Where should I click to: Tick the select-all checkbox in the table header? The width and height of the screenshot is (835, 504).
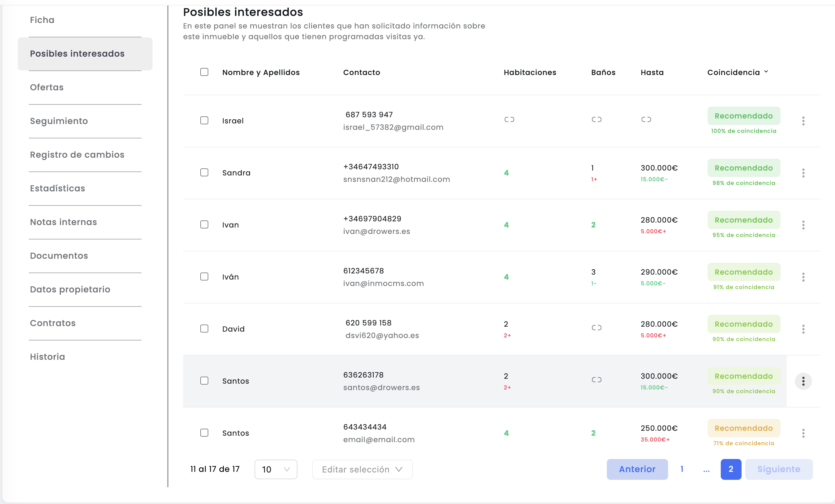204,72
